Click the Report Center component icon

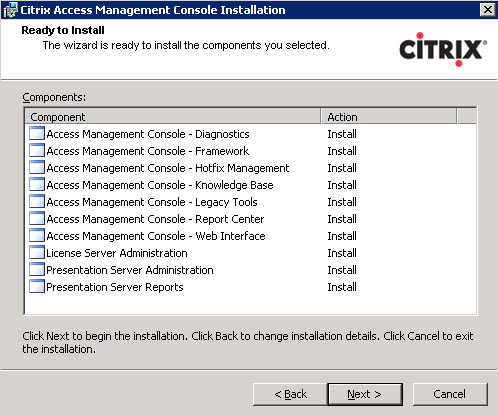pos(37,219)
